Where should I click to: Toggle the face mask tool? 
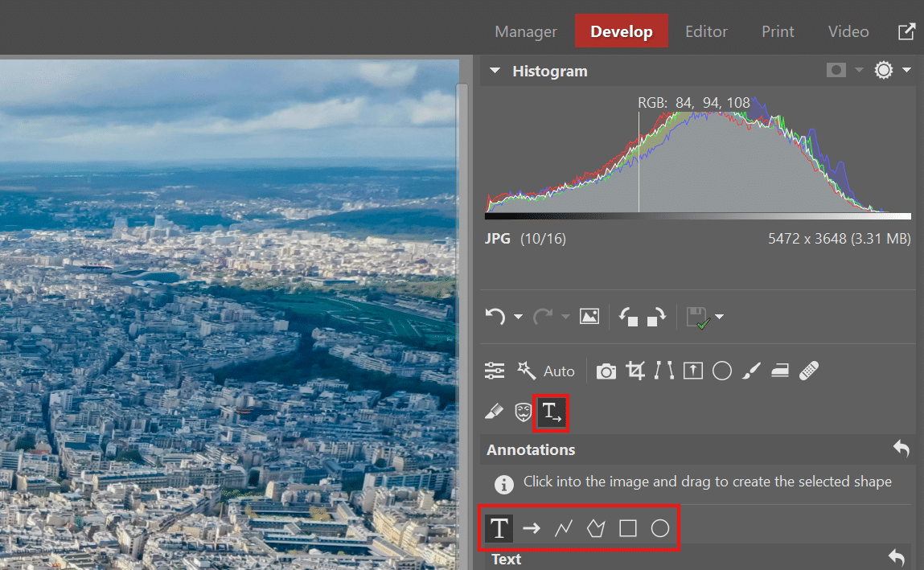524,413
